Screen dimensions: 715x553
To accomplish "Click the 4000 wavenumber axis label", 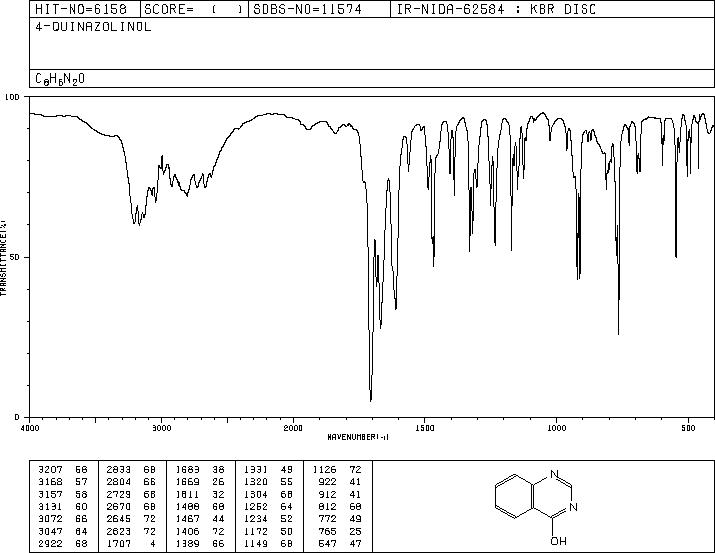I will (30, 428).
